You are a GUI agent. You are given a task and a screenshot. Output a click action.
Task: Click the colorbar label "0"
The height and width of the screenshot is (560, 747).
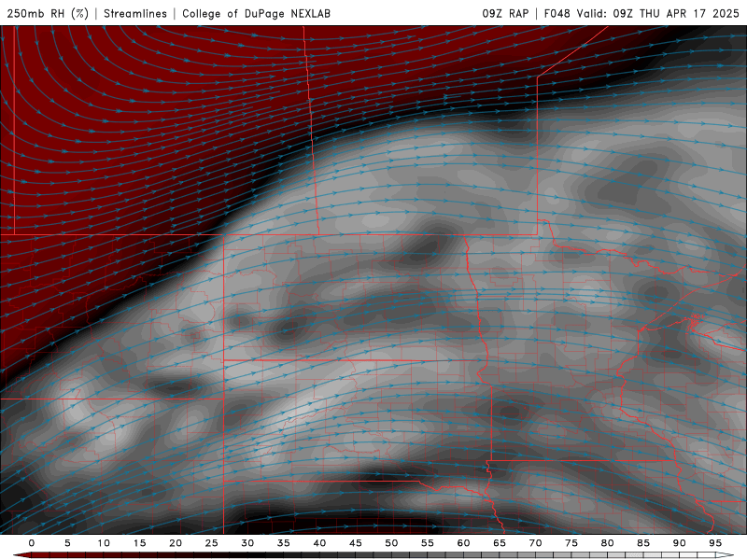click(32, 543)
